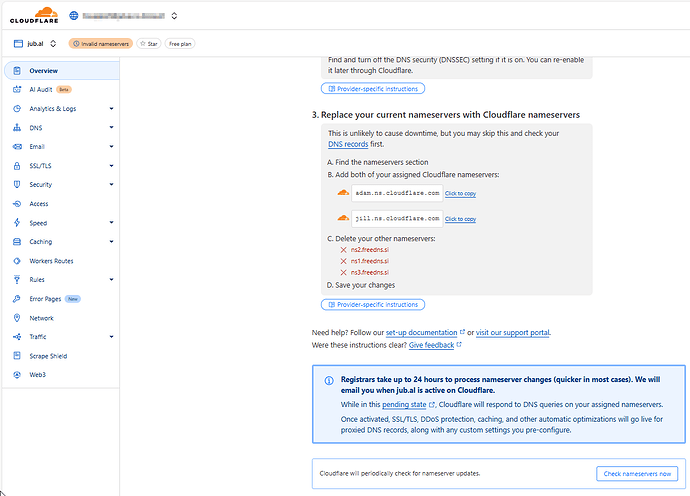The width and height of the screenshot is (690, 496).
Task: Click the Give feedback link
Action: (x=431, y=345)
